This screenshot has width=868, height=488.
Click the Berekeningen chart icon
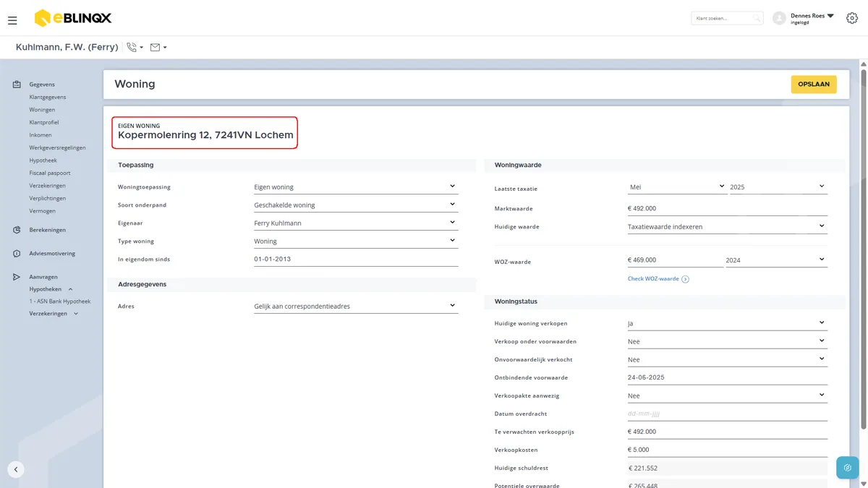[x=17, y=230]
